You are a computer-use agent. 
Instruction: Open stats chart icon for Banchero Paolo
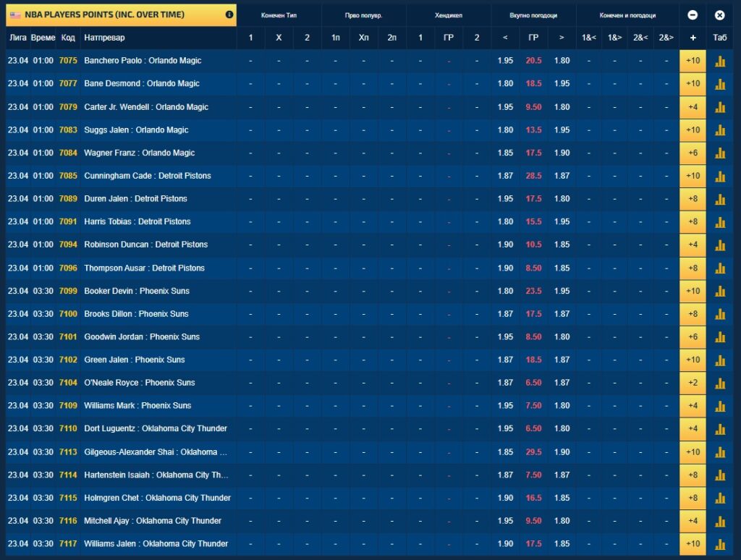point(719,61)
